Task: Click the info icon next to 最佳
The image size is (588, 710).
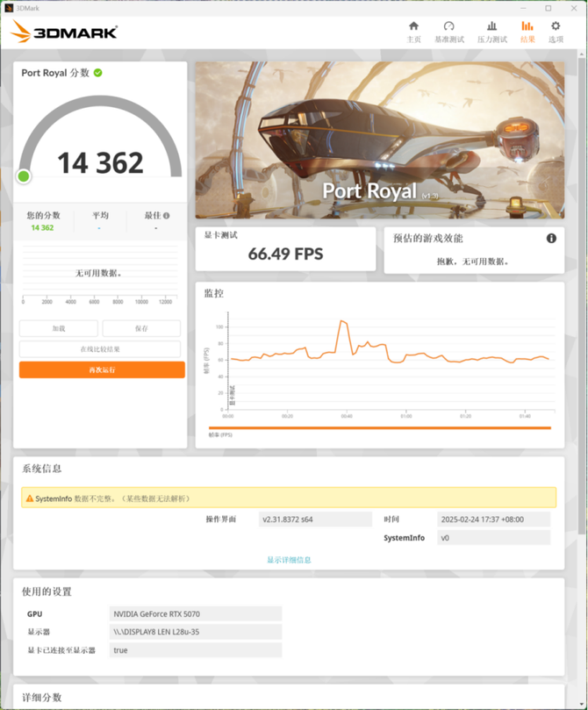Action: click(x=167, y=216)
